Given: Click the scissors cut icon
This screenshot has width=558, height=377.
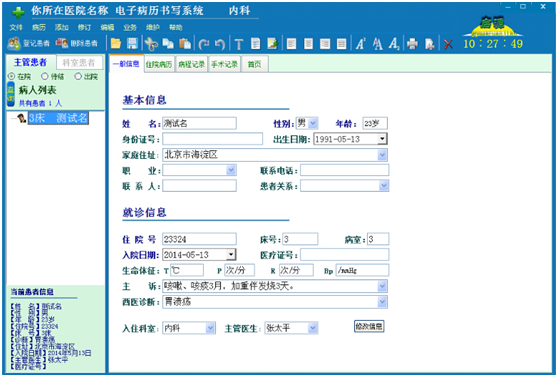Looking at the screenshot, I should [x=151, y=44].
